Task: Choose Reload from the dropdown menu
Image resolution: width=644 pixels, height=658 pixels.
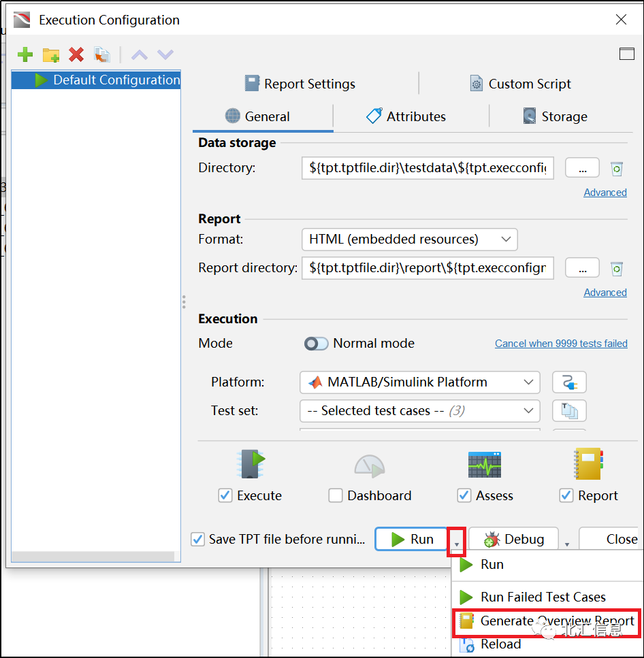Action: click(x=548, y=644)
